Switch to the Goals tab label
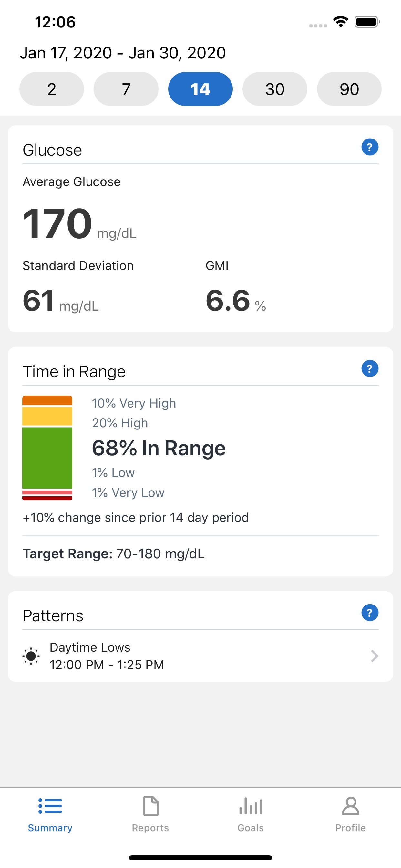 point(251,828)
